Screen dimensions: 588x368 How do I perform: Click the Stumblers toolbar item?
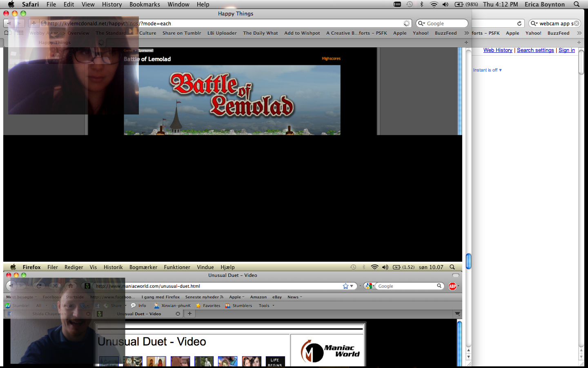(x=238, y=306)
